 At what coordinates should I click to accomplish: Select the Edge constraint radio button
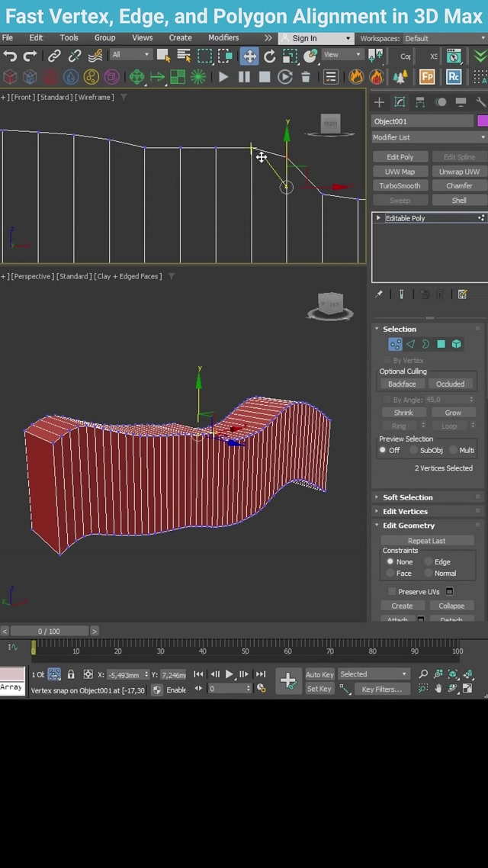[x=429, y=562]
